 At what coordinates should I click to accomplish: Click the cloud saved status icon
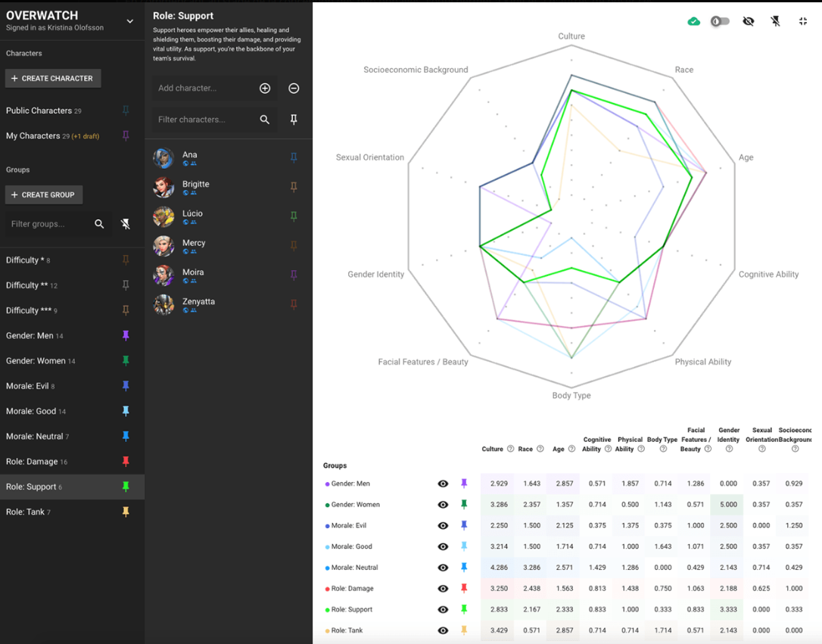pos(693,21)
